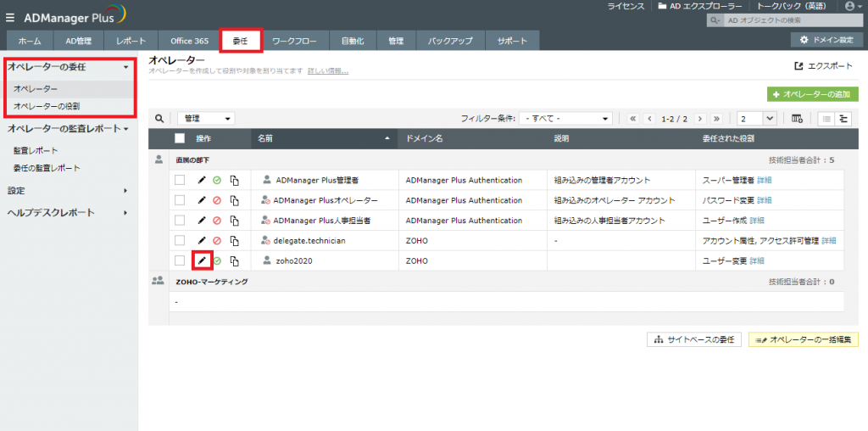Tick the checkbox for the zoho2020 row
Viewport: 868px width, 431px height.
pyautogui.click(x=180, y=260)
